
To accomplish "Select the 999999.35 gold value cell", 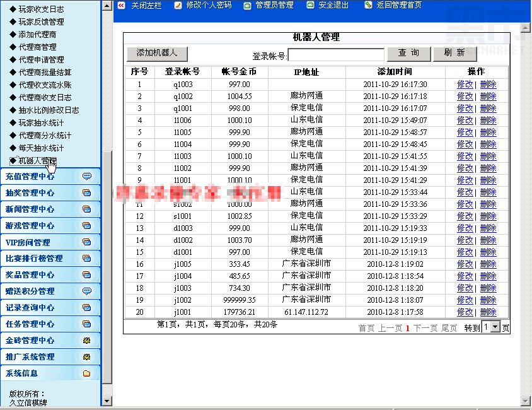I will tap(240, 300).
